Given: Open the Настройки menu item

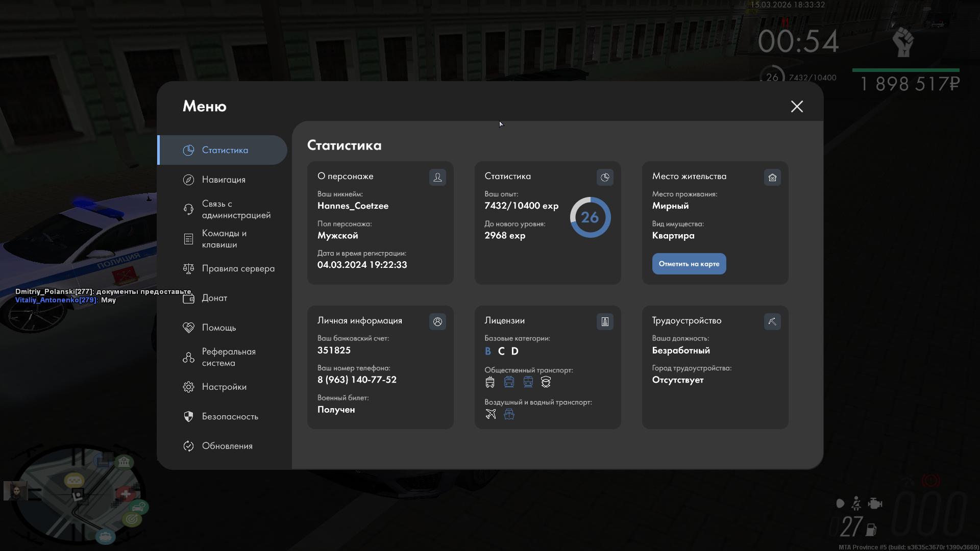Looking at the screenshot, I should (224, 387).
